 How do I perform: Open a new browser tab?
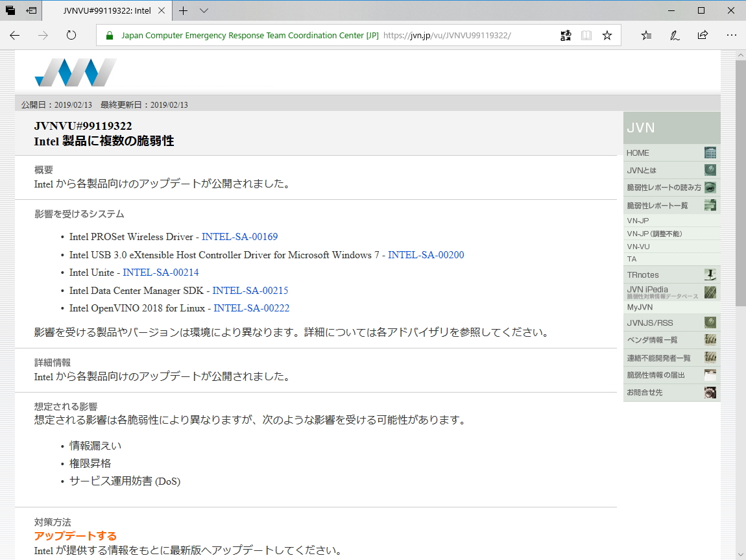[x=182, y=10]
